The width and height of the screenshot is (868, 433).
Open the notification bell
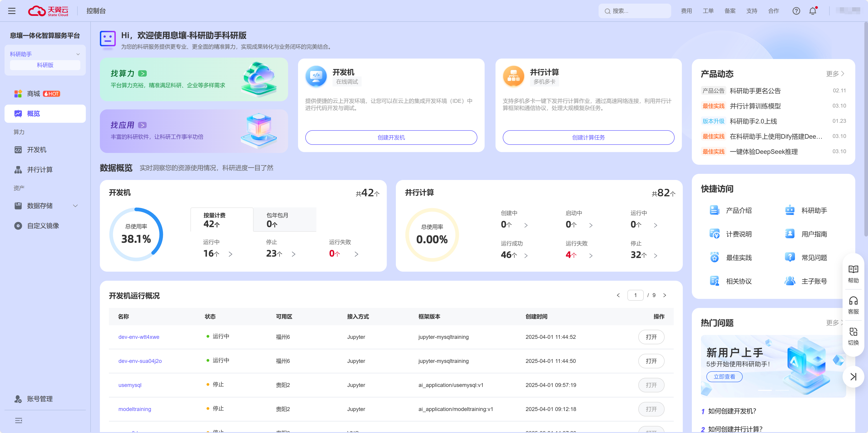tap(813, 11)
